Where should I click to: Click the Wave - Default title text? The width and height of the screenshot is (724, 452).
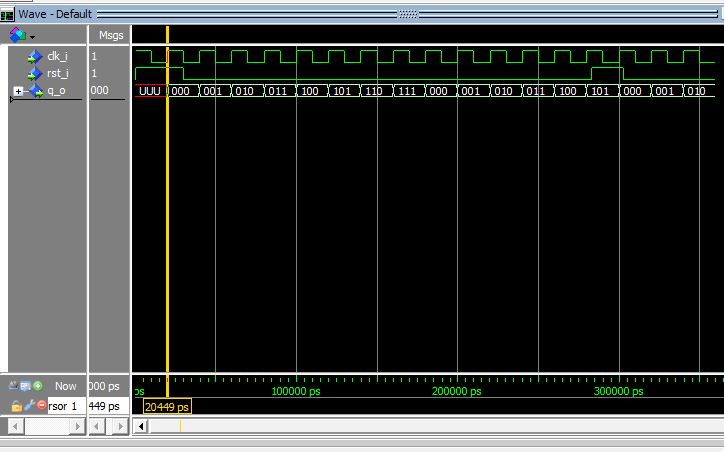click(55, 14)
